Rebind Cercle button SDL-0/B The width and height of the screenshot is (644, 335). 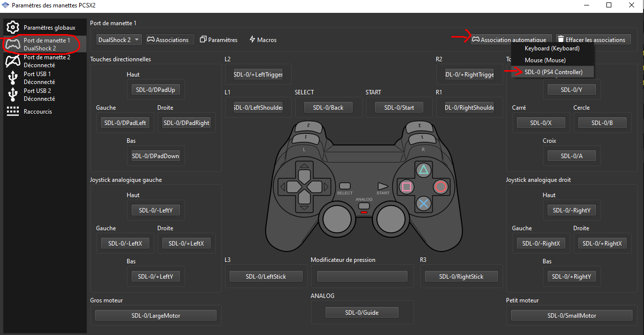(602, 123)
